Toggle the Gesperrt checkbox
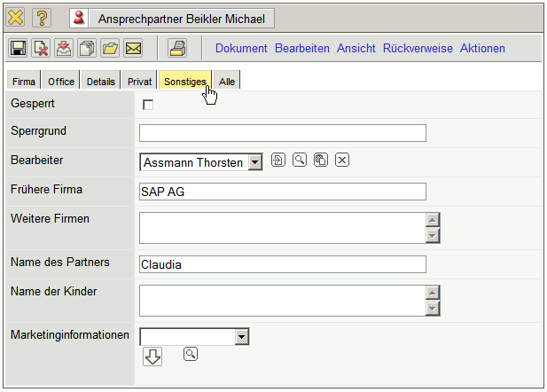 pos(148,105)
